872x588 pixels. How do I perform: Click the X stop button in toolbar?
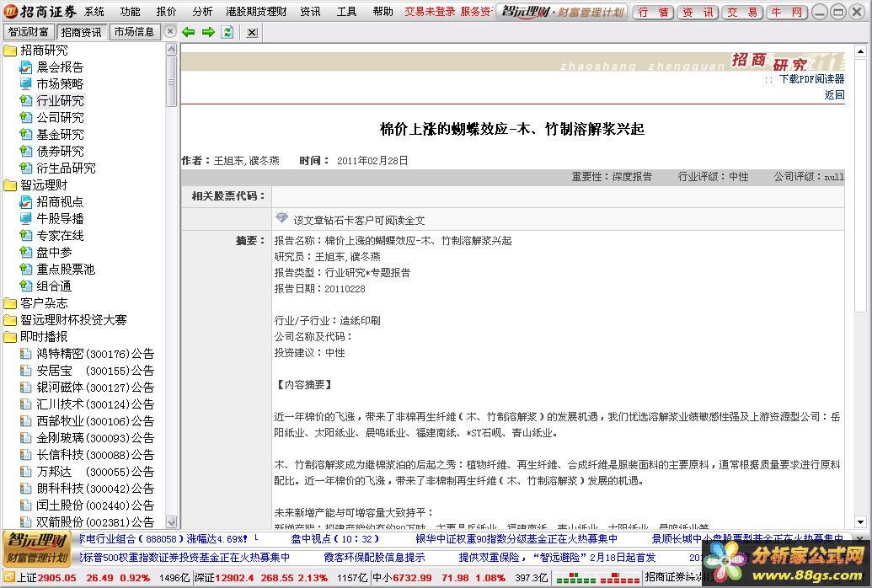(x=252, y=32)
